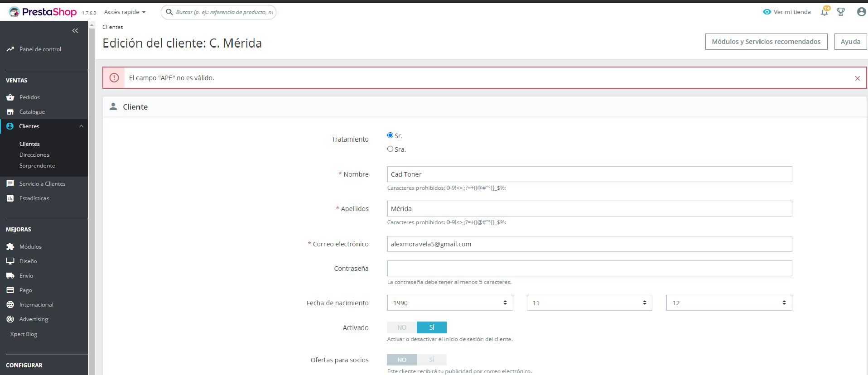
Task: Collapse the Clientes menu chevron
Action: click(x=81, y=126)
